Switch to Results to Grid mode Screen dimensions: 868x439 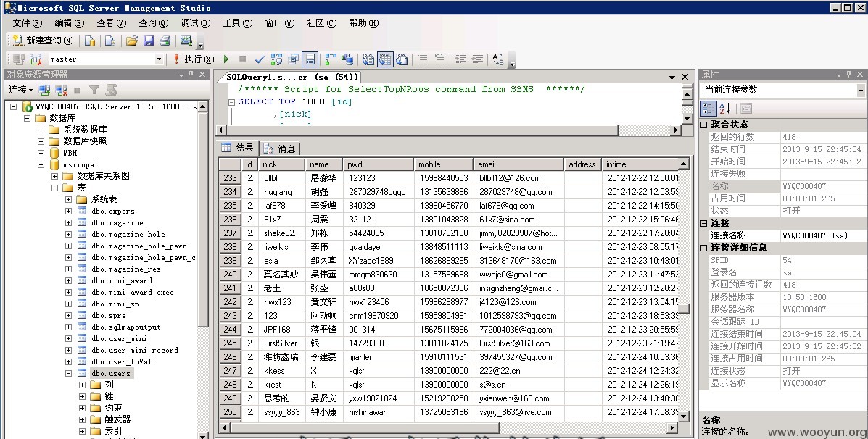[x=385, y=59]
